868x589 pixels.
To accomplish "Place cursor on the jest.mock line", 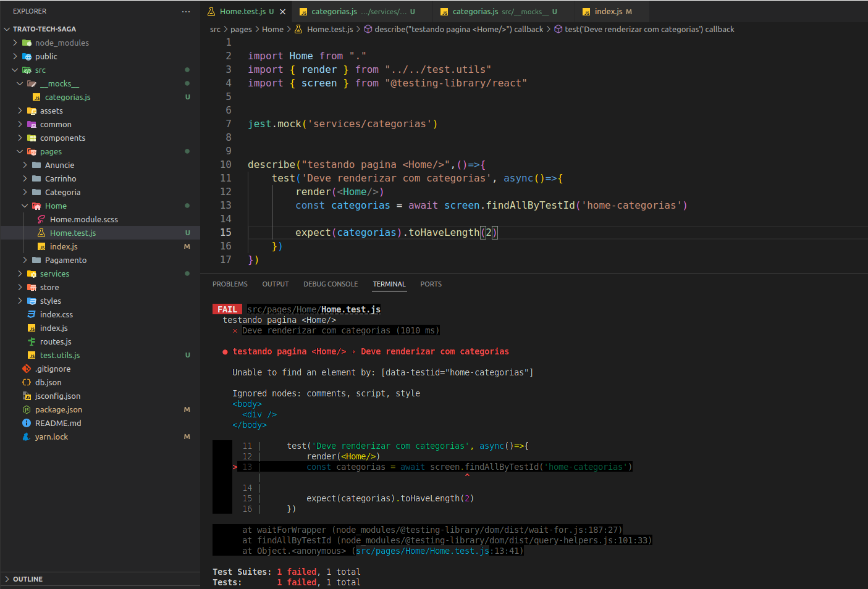I will point(342,123).
